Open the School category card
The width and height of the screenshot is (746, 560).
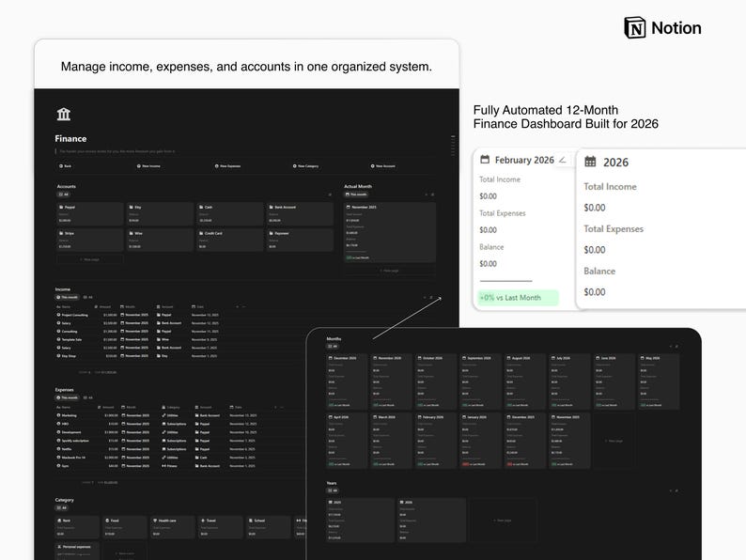tap(269, 527)
